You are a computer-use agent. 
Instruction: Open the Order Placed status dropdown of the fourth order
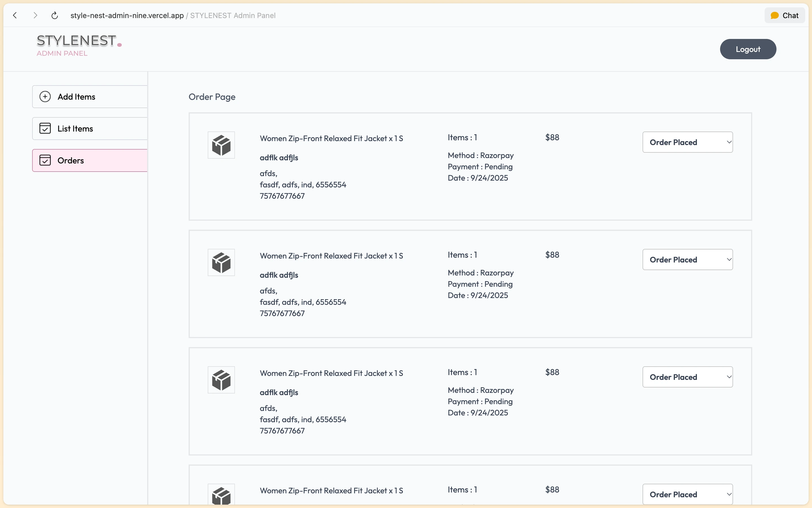(x=687, y=494)
